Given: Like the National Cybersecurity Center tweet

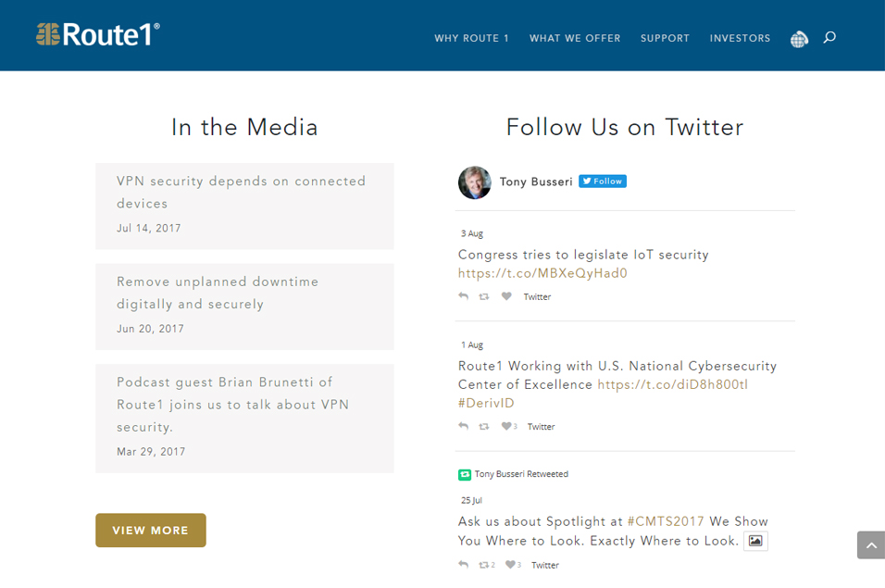Looking at the screenshot, I should point(507,427).
